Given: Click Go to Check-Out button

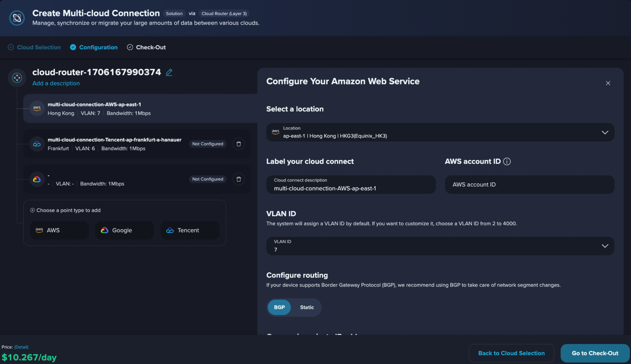Looking at the screenshot, I should 595,353.
